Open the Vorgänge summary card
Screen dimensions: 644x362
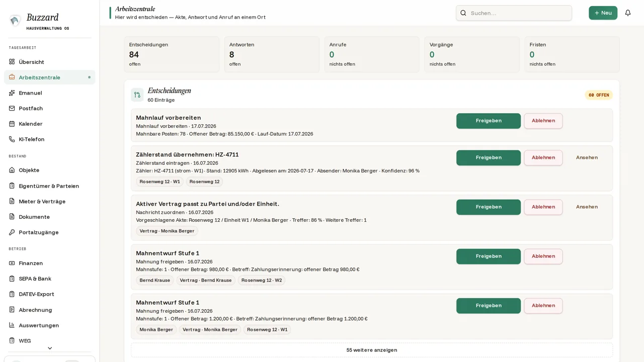[x=472, y=54]
